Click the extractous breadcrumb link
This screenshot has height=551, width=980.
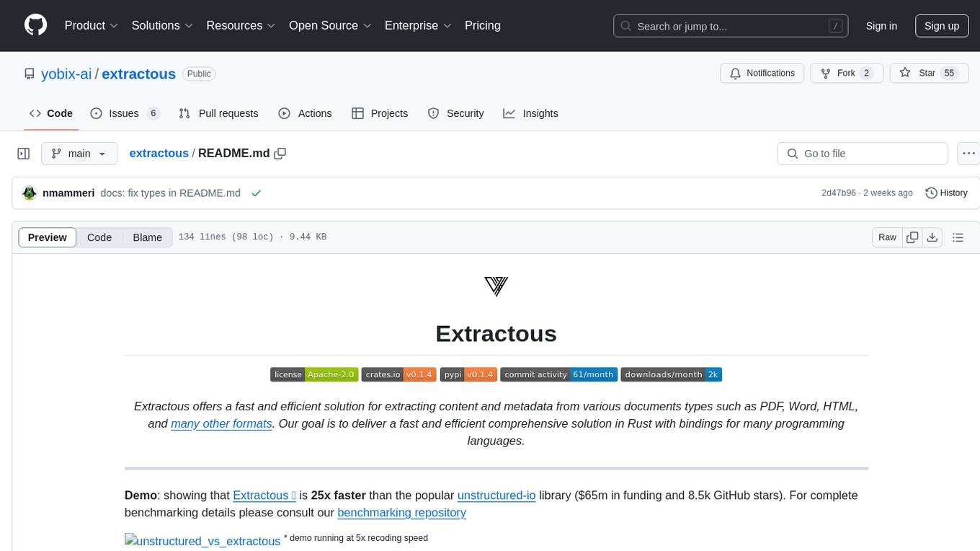[159, 154]
